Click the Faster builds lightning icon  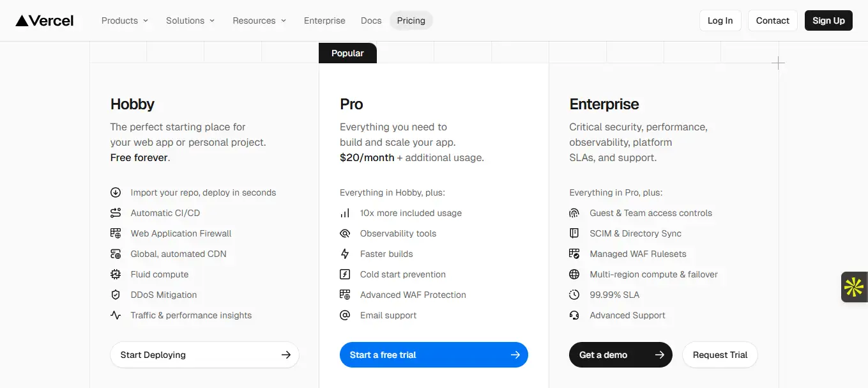pyautogui.click(x=345, y=254)
